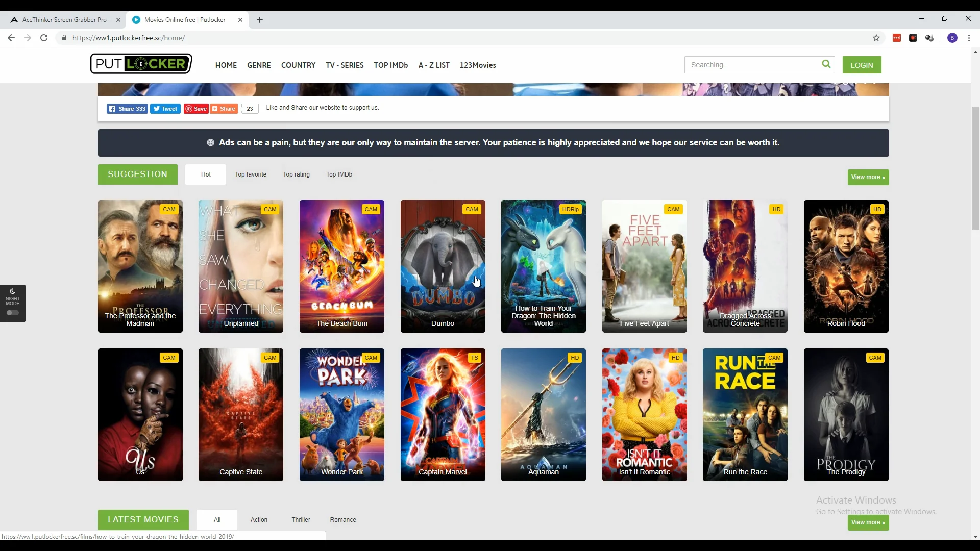This screenshot has width=980, height=551.
Task: Click the Pinterest Save icon
Action: [196, 108]
